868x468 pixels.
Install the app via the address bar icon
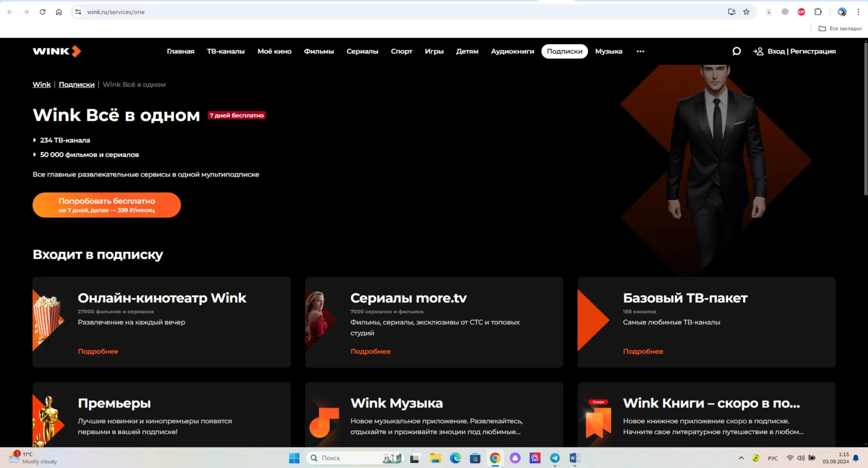pos(731,12)
